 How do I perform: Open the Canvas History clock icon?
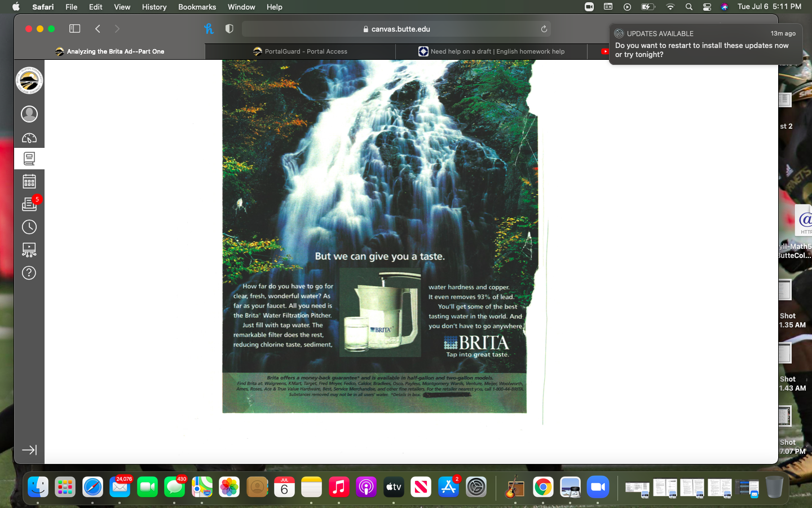pos(29,227)
